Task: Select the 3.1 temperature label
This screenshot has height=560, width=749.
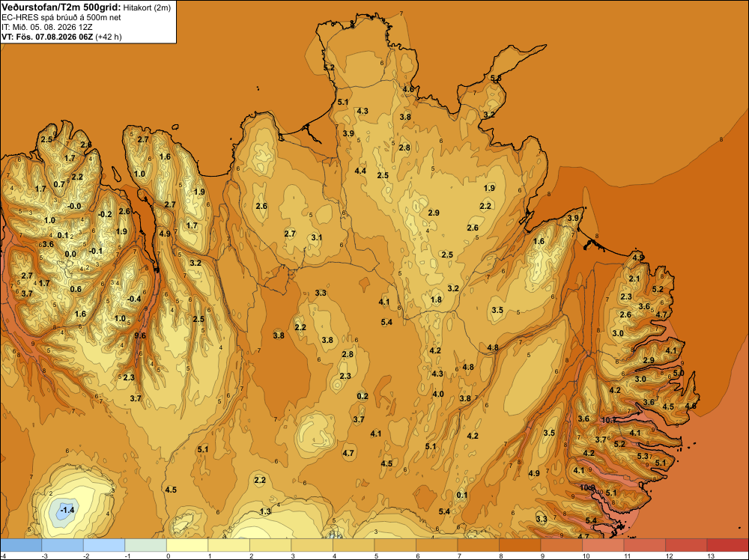Action: click(316, 238)
